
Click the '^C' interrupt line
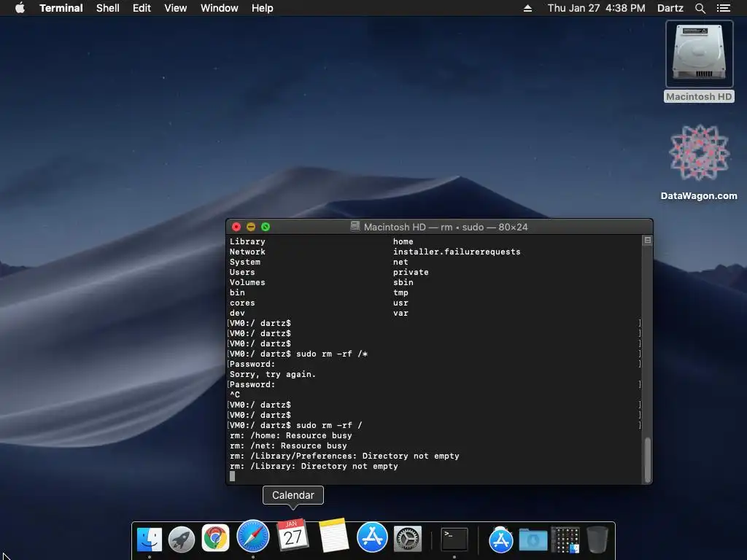click(x=235, y=394)
